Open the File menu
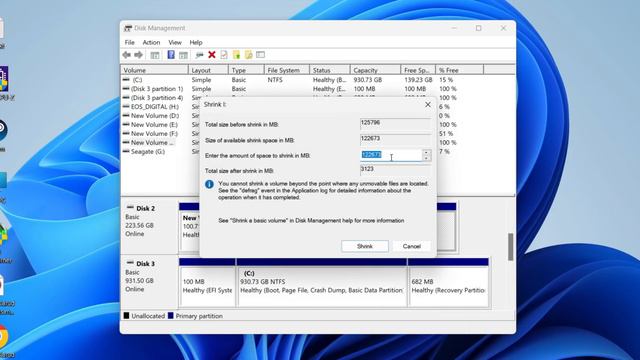The width and height of the screenshot is (640, 360). pyautogui.click(x=129, y=42)
